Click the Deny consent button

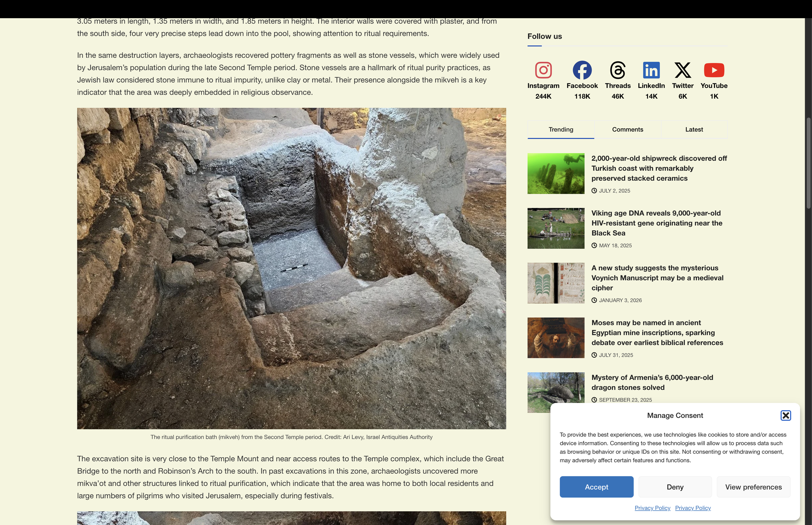tap(675, 487)
